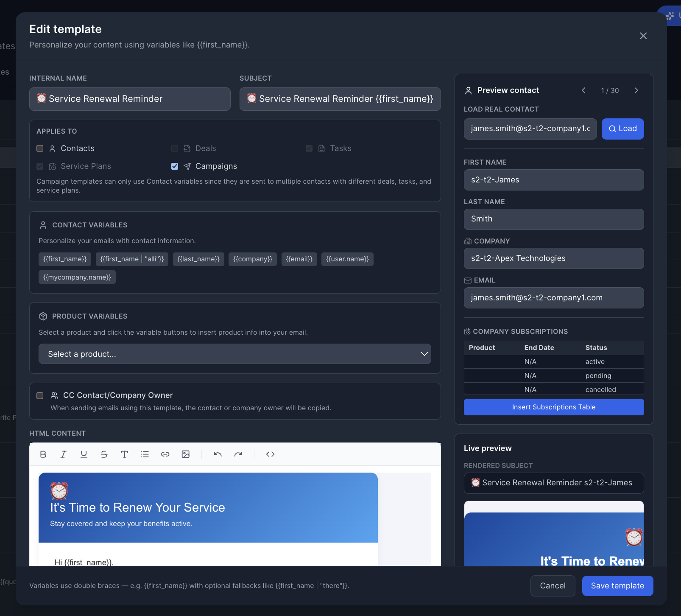Insert the {{company}} variable chip
681x616 pixels.
pos(253,259)
